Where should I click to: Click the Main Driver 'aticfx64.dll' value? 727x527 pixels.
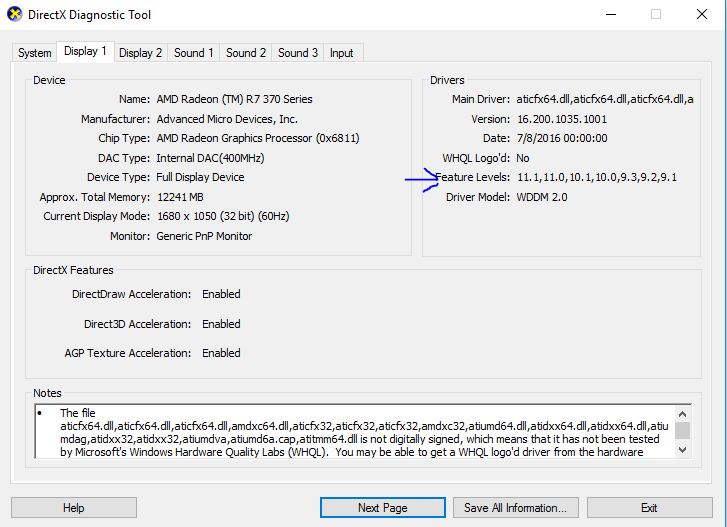click(605, 99)
